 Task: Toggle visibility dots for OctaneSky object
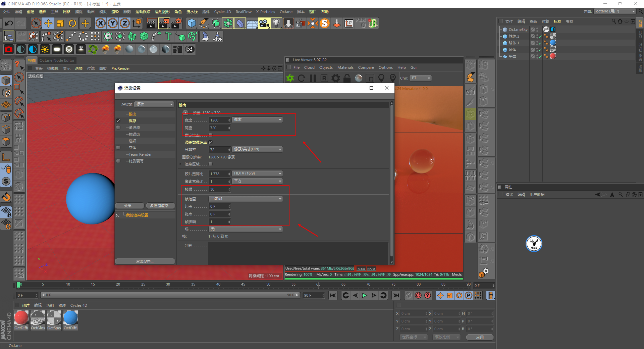point(537,30)
